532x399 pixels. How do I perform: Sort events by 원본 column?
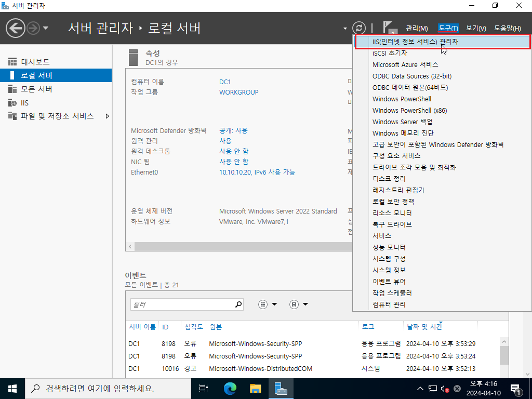(x=216, y=327)
